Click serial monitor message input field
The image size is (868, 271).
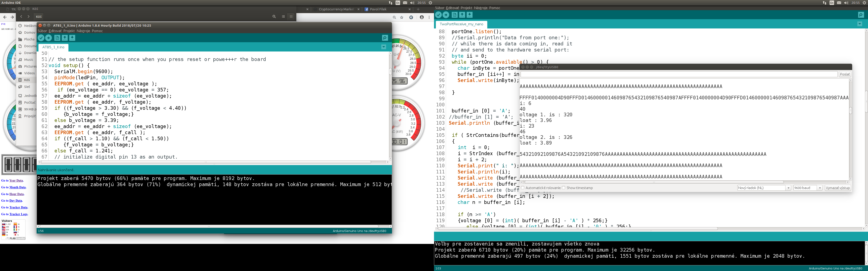679,74
